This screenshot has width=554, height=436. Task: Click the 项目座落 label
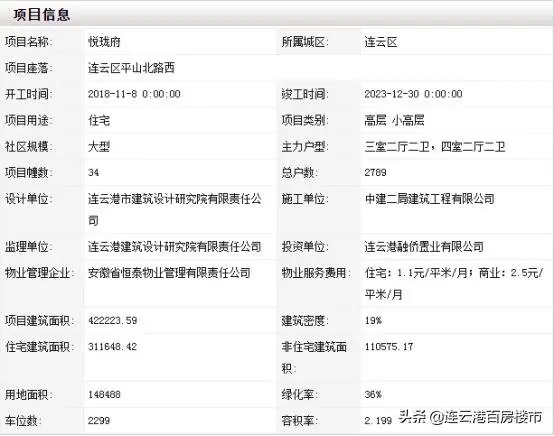(28, 68)
